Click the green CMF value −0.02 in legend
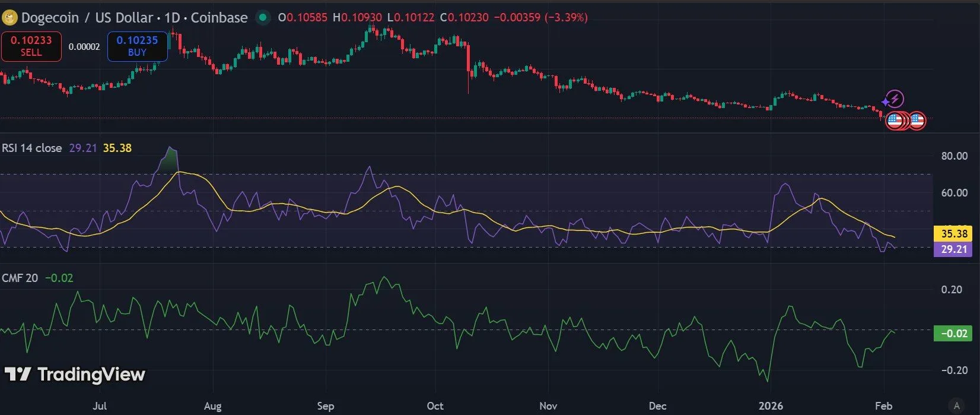Image resolution: width=980 pixels, height=415 pixels. click(59, 278)
